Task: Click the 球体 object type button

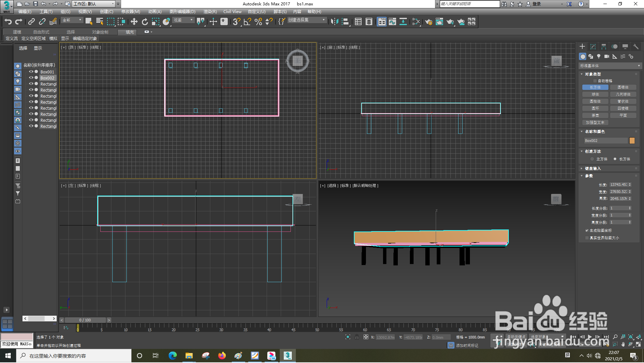Action: click(595, 94)
